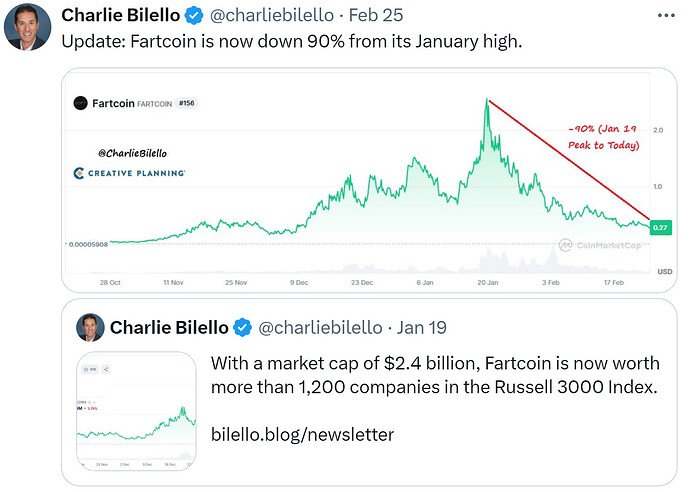The height and width of the screenshot is (492, 690).
Task: Open the Charlie Bilello name on main tweet
Action: pos(118,16)
